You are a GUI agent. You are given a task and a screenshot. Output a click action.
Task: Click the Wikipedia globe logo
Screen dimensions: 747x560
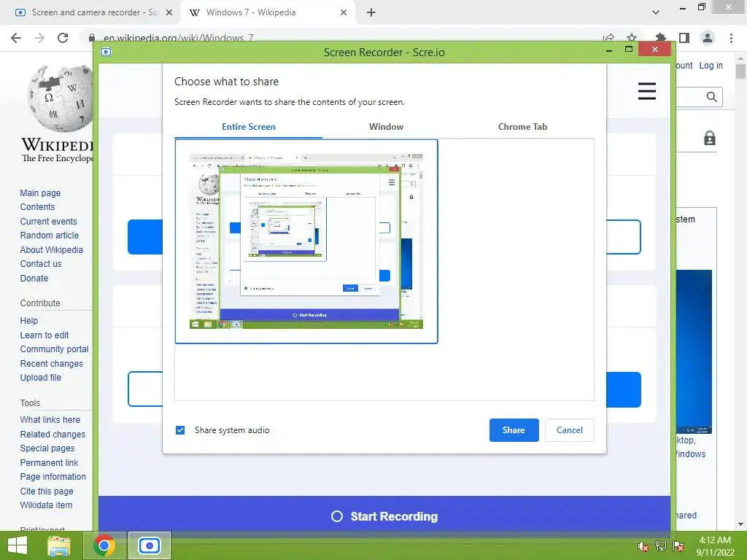click(61, 98)
